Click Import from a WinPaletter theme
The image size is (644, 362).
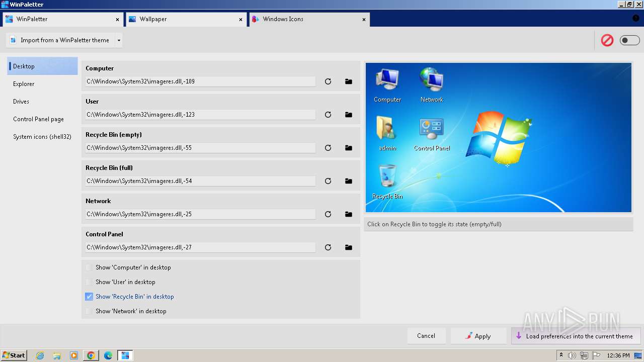pos(60,40)
